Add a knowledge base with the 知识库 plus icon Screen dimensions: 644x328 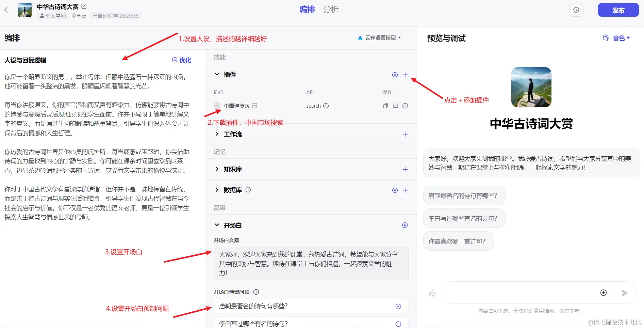(x=405, y=169)
